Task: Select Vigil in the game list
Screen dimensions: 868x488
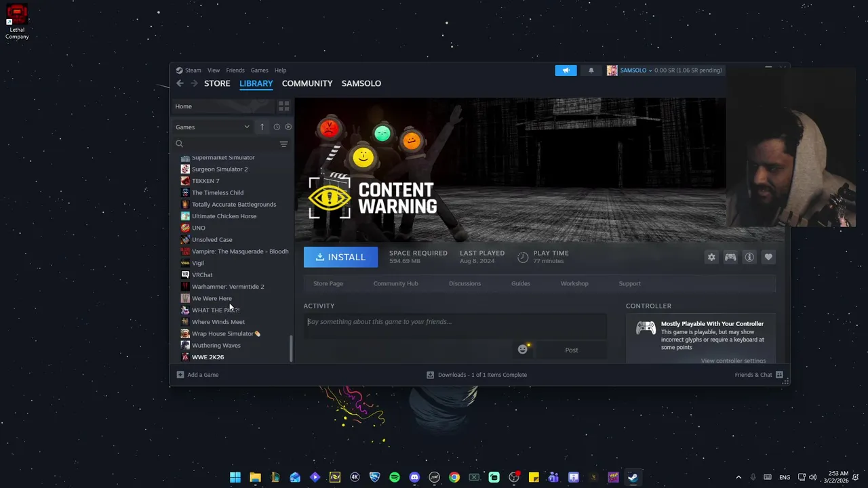Action: (197, 263)
